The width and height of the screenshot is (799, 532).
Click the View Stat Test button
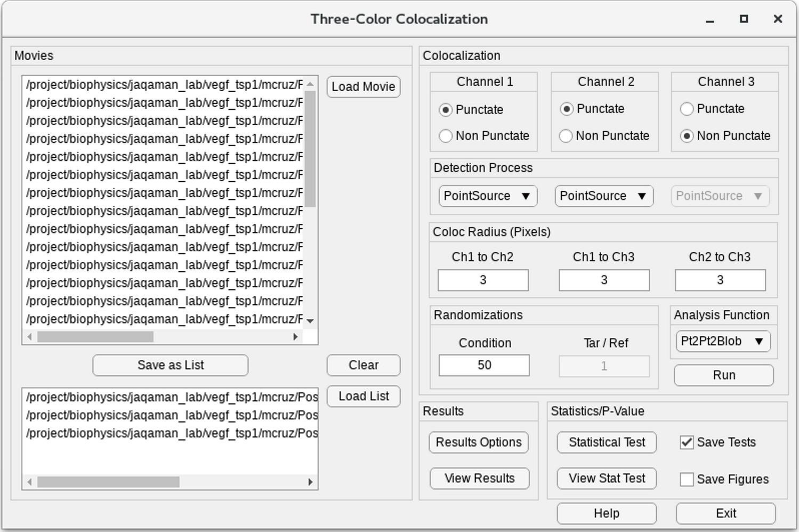[607, 479]
